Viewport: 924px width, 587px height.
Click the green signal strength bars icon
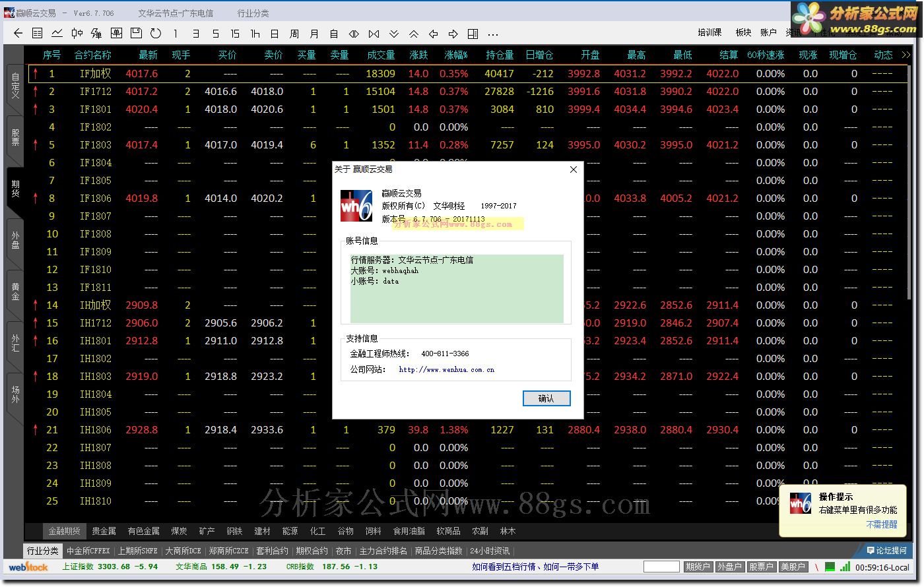coord(844,567)
